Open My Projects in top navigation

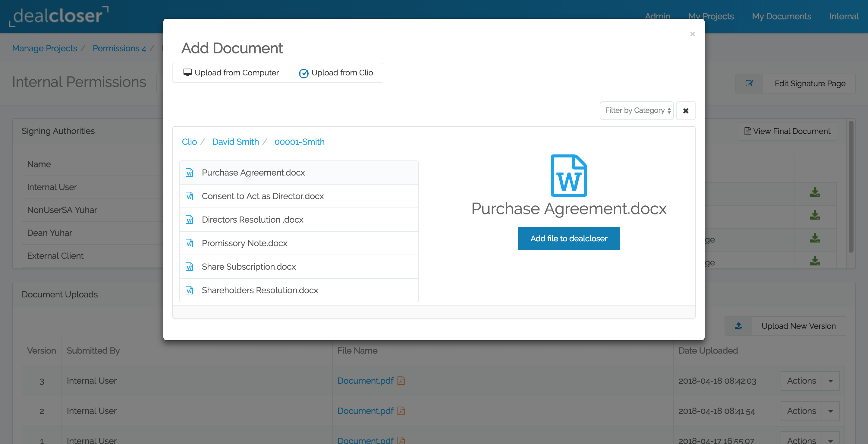tap(711, 16)
